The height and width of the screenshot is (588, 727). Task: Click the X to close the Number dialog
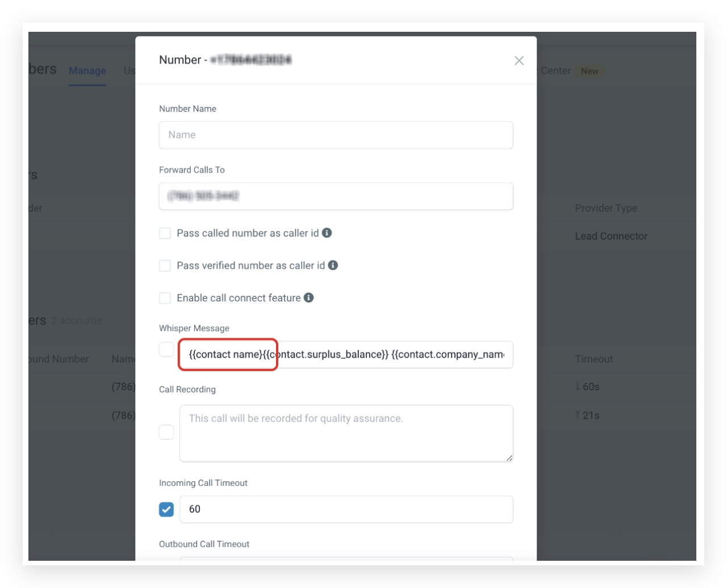click(519, 61)
